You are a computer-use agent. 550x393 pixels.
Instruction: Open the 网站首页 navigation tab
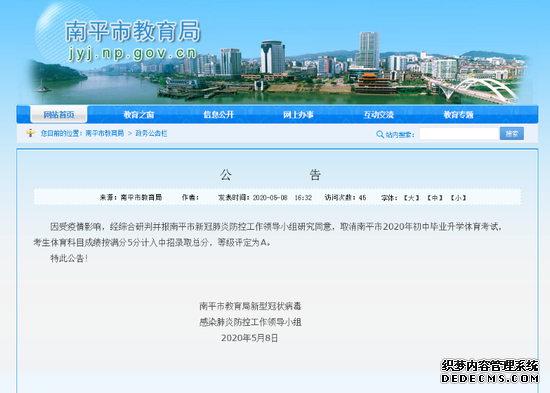[x=59, y=114]
